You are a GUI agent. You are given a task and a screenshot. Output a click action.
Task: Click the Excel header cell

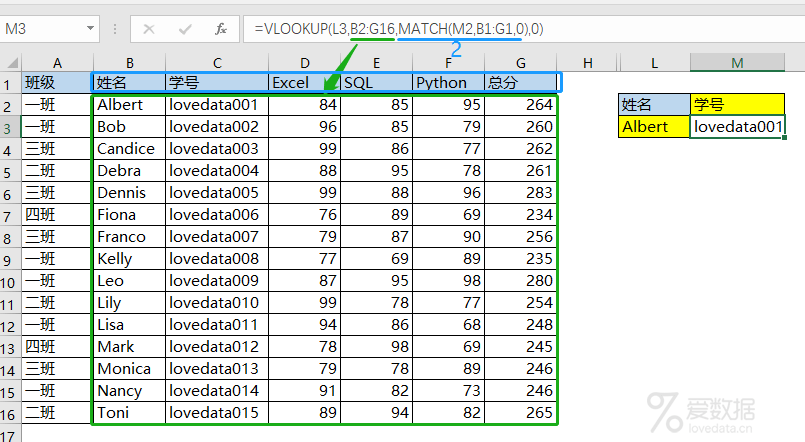tap(304, 83)
